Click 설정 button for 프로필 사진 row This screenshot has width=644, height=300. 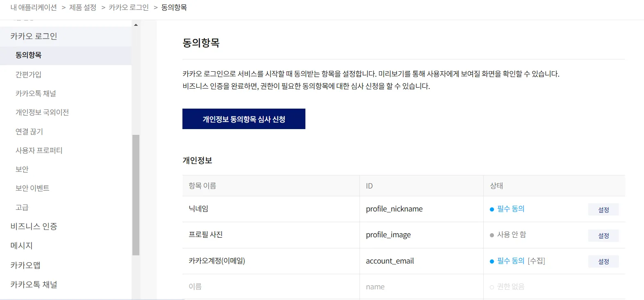coord(603,236)
